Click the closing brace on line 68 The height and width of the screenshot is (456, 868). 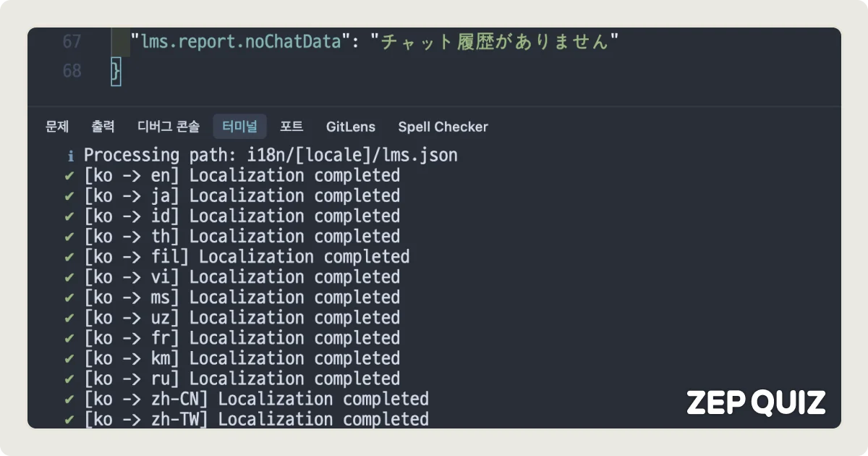[x=116, y=72]
